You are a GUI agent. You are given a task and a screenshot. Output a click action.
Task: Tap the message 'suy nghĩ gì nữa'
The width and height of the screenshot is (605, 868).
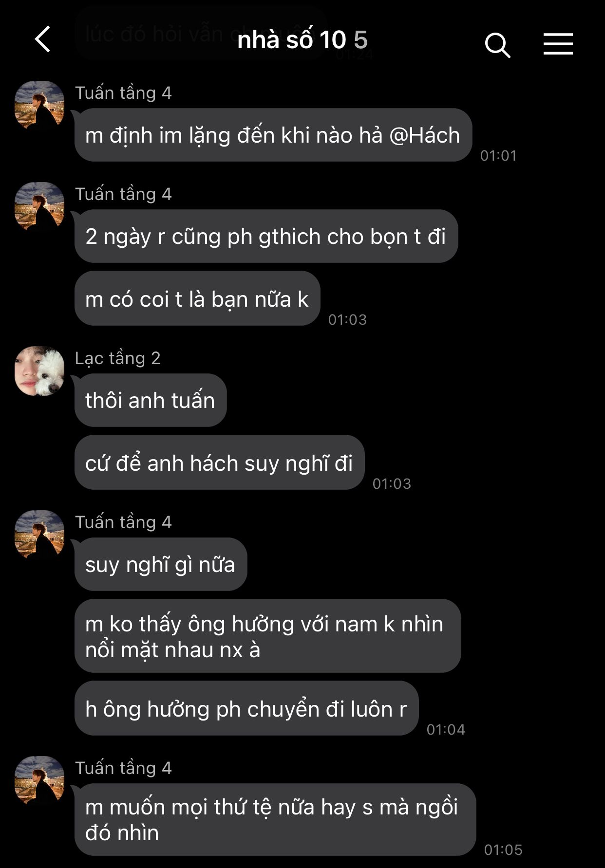(x=161, y=564)
